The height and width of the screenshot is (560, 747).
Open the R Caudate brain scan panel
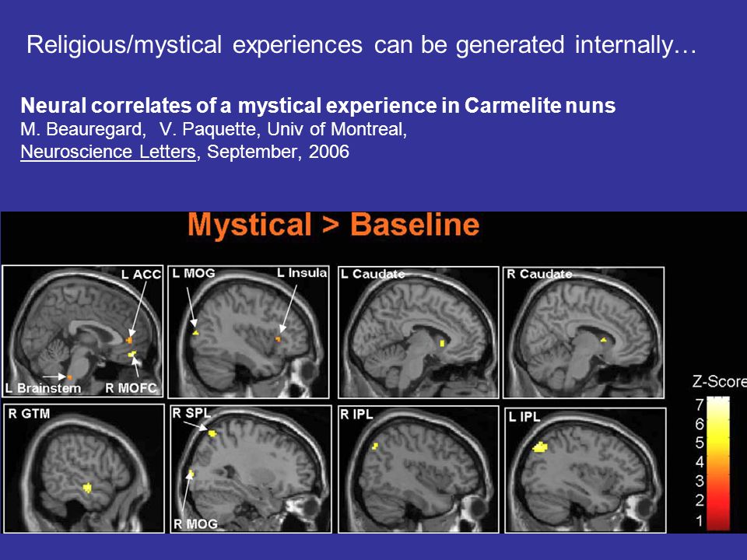(584, 332)
